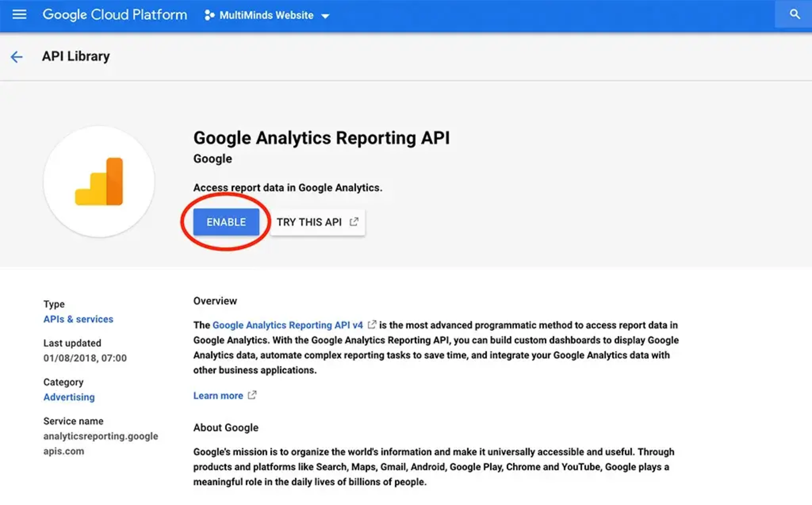
Task: Open the Google Cloud Platform home
Action: pos(115,15)
